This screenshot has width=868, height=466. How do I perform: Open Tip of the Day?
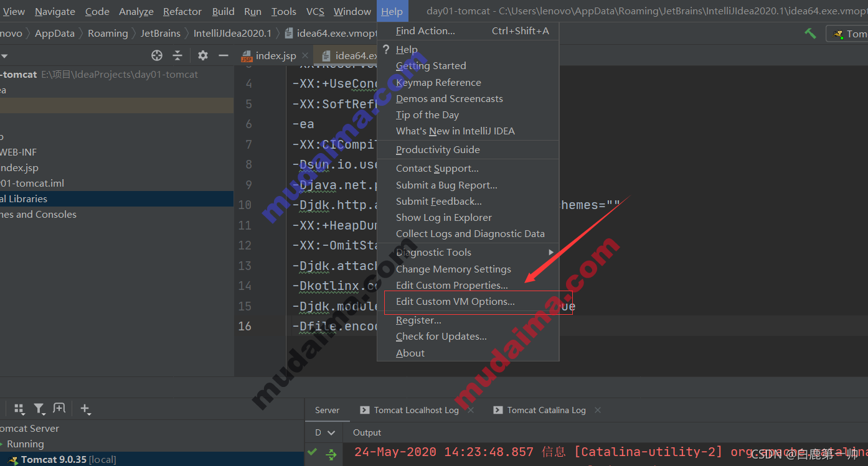[468, 114]
